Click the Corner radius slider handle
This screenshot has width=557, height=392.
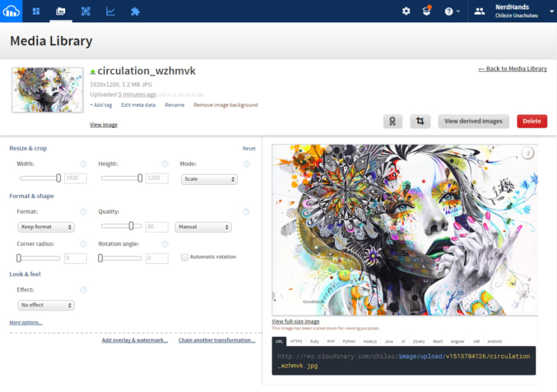[x=19, y=258]
